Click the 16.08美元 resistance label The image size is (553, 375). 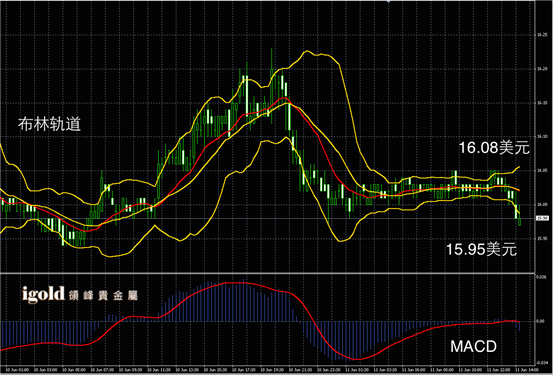[494, 147]
